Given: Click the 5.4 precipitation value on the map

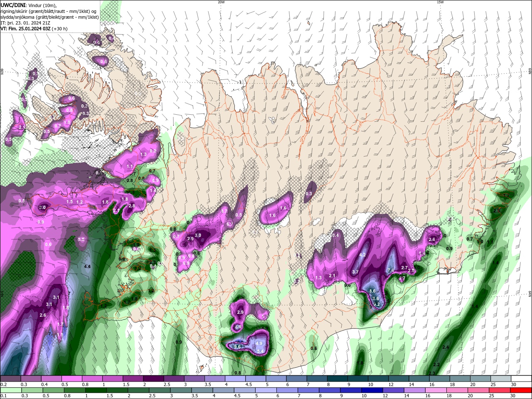Looking at the screenshot, I should point(261,351).
